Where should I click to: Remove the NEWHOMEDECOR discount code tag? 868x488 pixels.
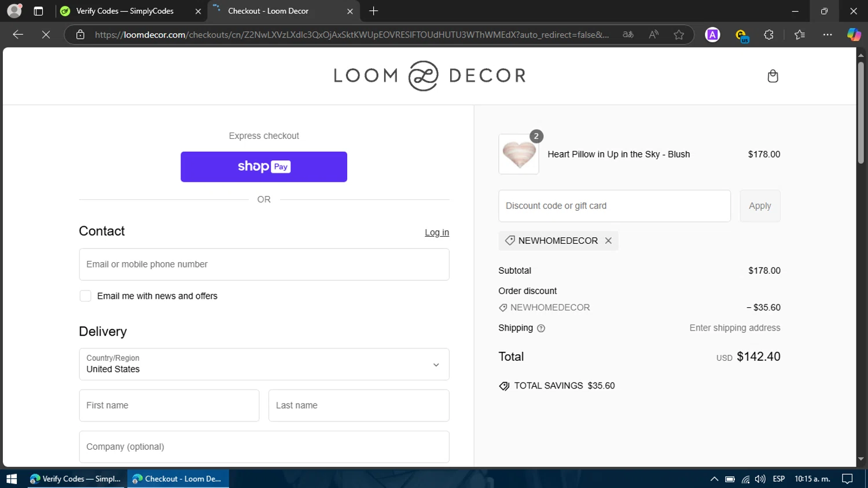click(x=608, y=241)
